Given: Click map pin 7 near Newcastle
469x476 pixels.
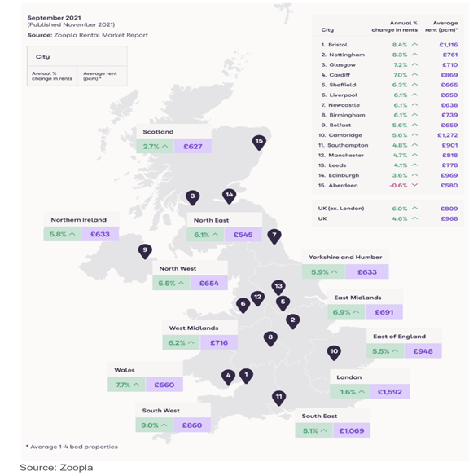Looking at the screenshot, I should pyautogui.click(x=274, y=236).
